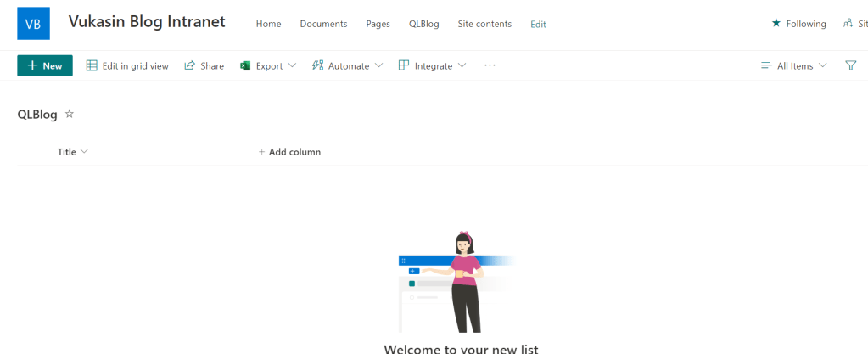The width and height of the screenshot is (868, 354).
Task: Open the filter pane funnel icon
Action: click(x=850, y=65)
